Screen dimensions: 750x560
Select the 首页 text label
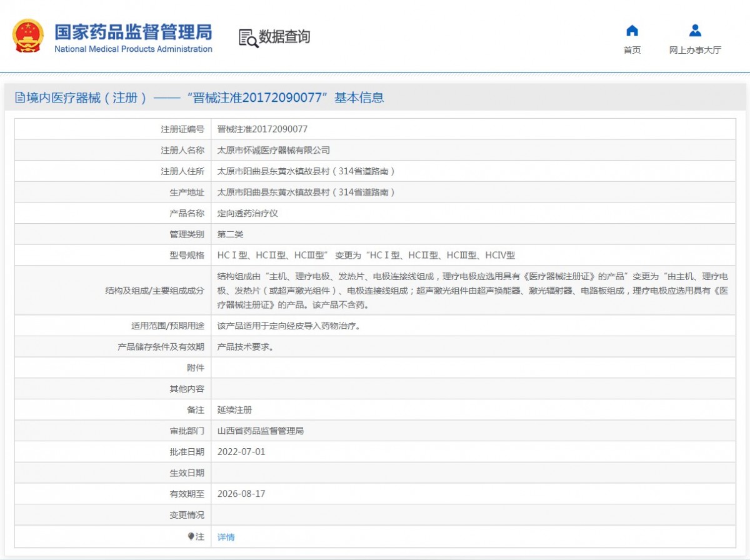pos(632,50)
